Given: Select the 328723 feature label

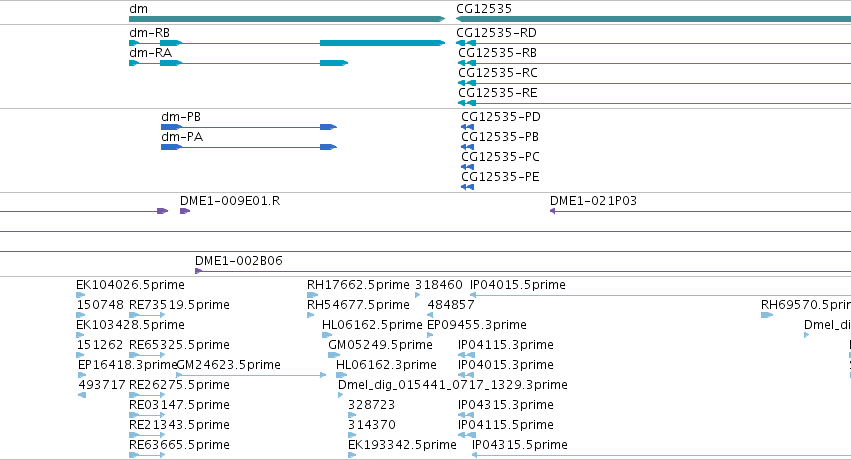Looking at the screenshot, I should (x=371, y=405).
